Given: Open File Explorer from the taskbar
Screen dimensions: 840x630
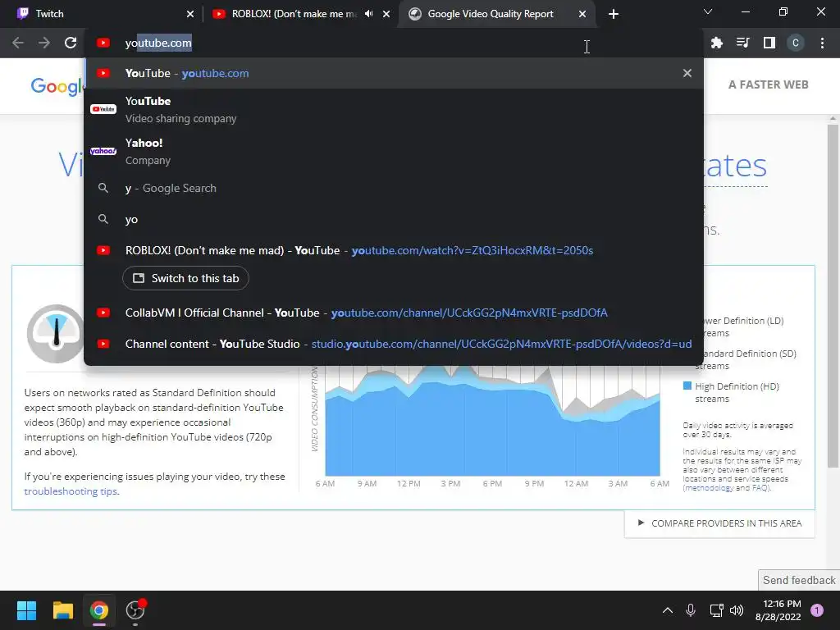Looking at the screenshot, I should point(62,610).
